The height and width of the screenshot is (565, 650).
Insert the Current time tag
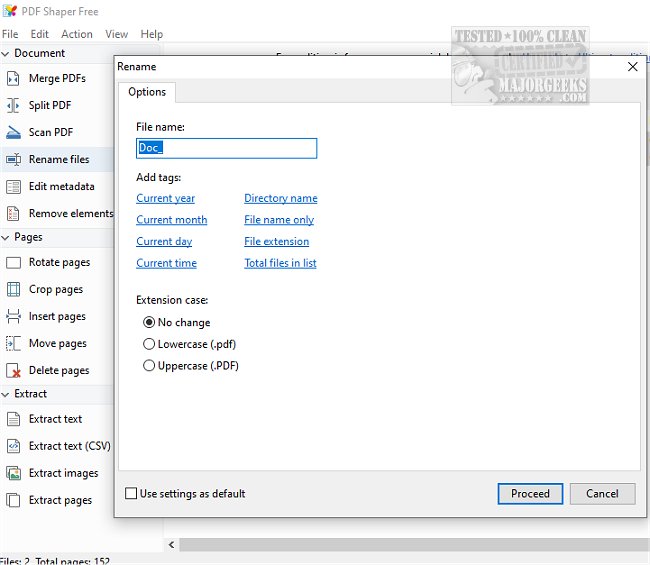tap(166, 263)
